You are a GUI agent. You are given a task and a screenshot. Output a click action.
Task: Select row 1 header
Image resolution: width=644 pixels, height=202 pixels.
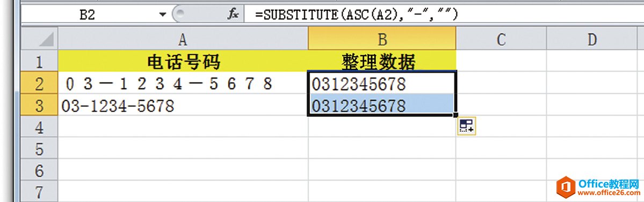point(40,62)
